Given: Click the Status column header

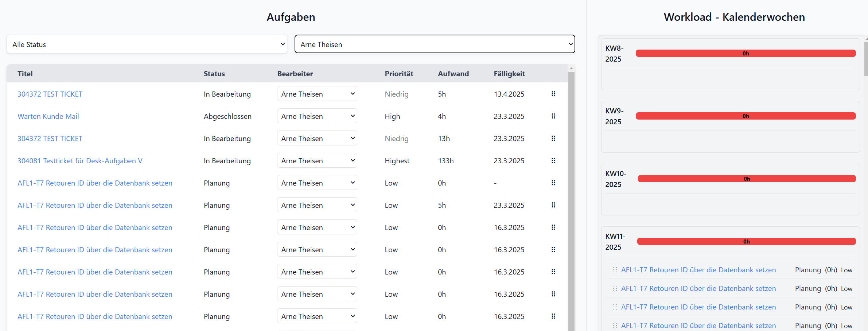Looking at the screenshot, I should (x=214, y=74).
